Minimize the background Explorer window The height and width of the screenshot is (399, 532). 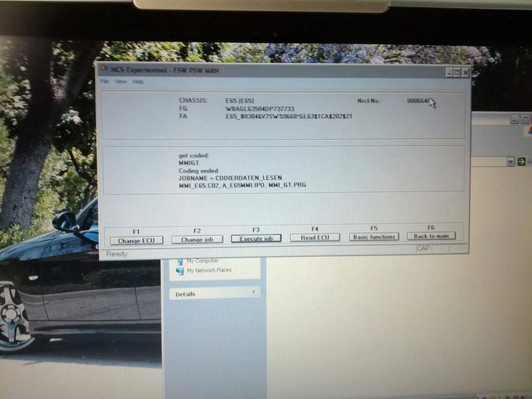click(x=515, y=119)
